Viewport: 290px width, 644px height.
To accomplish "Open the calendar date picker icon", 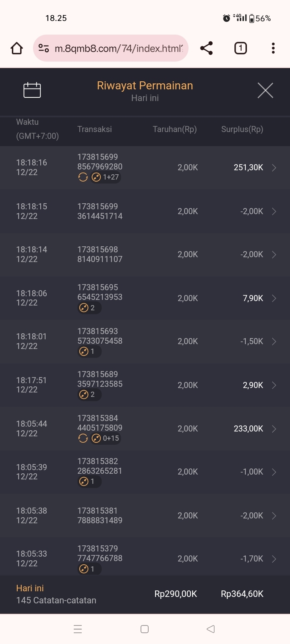I will click(32, 90).
